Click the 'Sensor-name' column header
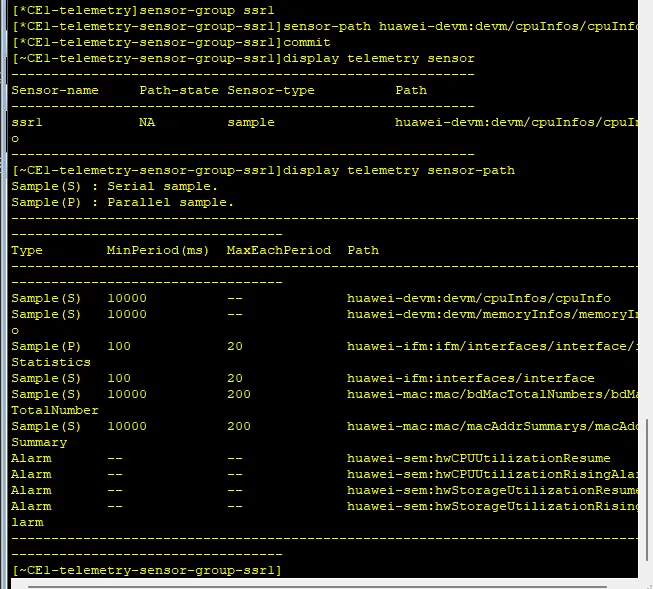Image resolution: width=653 pixels, height=589 pixels. 55,90
